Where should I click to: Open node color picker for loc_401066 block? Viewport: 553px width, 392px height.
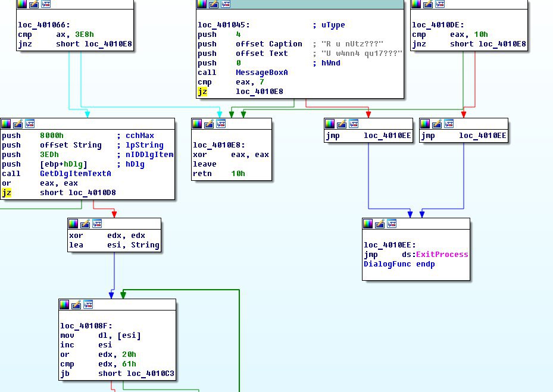[x=22, y=4]
